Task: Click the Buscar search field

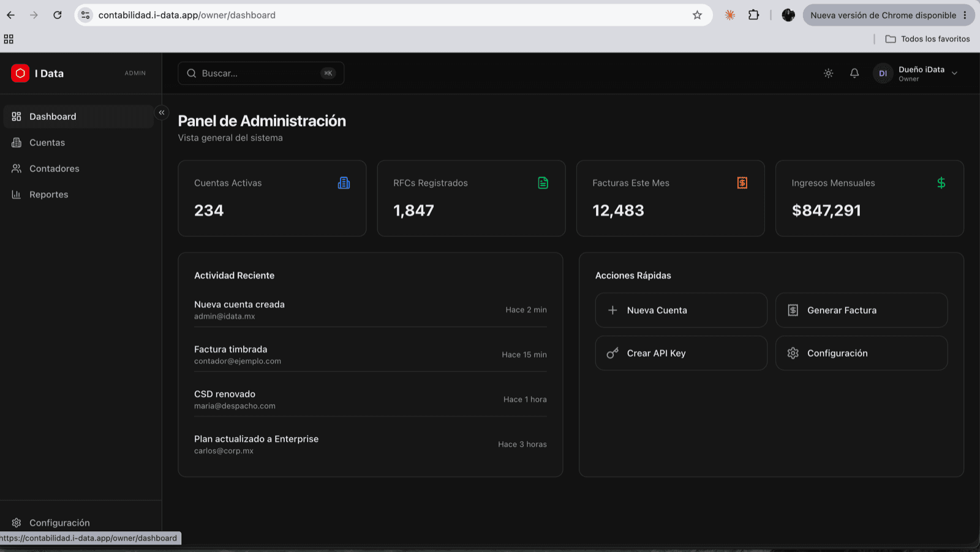Action: click(261, 73)
